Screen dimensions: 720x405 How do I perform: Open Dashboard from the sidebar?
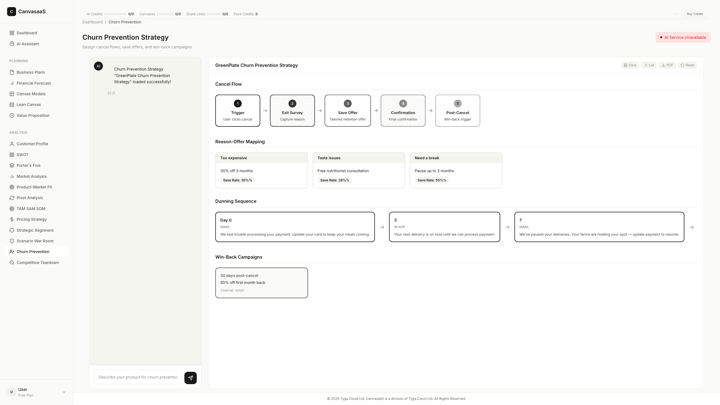tap(37, 33)
